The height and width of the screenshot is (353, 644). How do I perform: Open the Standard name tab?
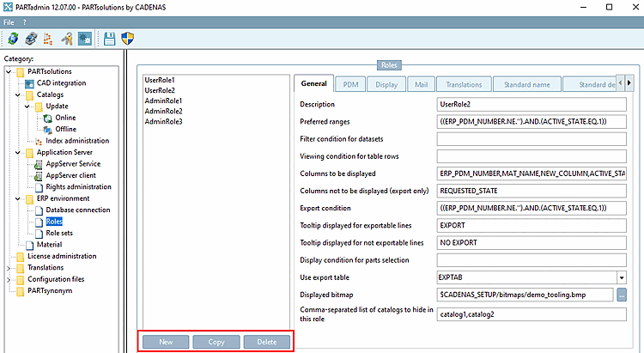(527, 85)
